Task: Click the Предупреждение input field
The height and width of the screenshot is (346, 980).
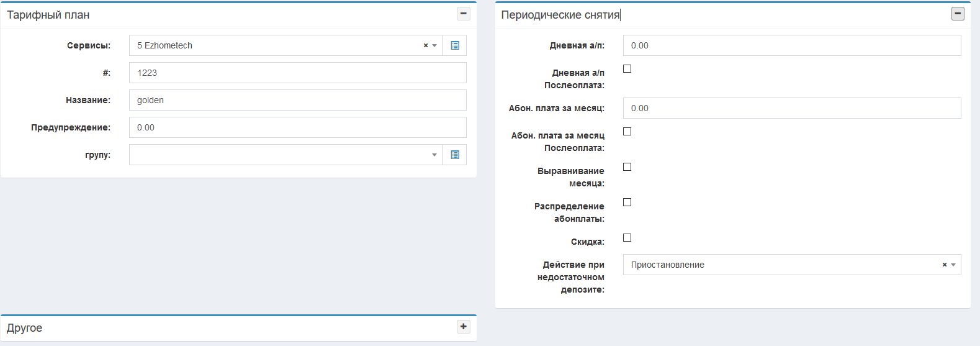Action: [x=298, y=127]
